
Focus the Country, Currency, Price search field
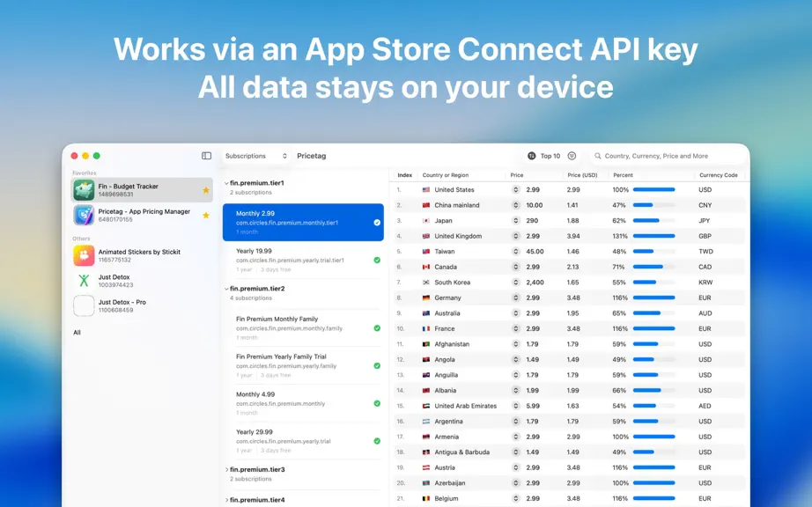[667, 156]
